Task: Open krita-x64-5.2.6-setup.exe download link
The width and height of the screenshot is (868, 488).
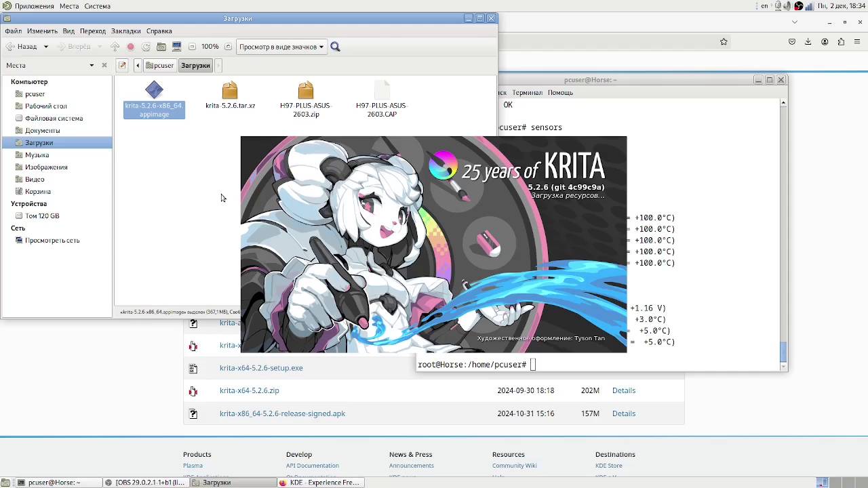Action: (261, 368)
